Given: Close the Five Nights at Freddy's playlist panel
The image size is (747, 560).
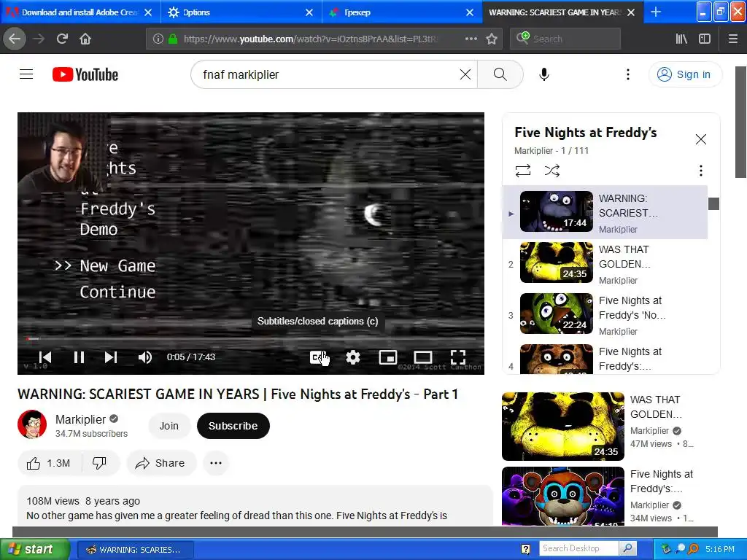Looking at the screenshot, I should point(700,139).
